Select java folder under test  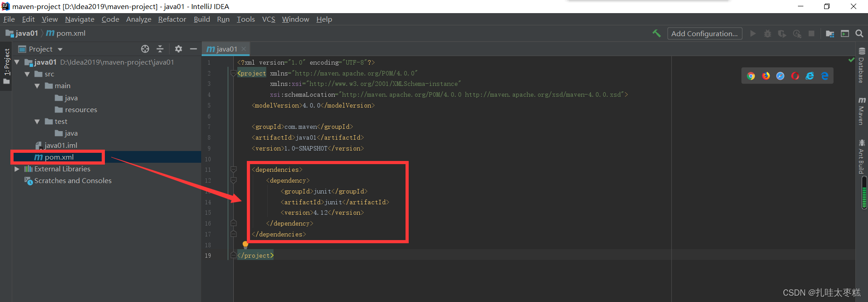[x=66, y=133]
